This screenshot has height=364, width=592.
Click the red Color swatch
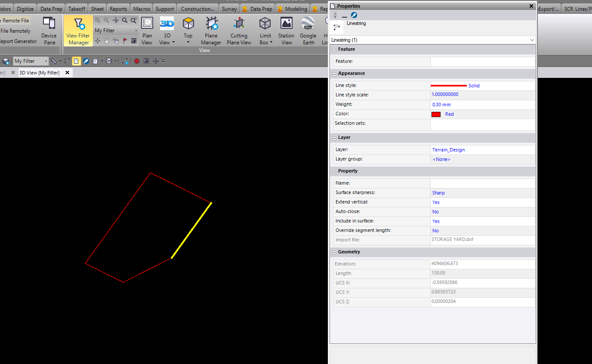click(436, 114)
